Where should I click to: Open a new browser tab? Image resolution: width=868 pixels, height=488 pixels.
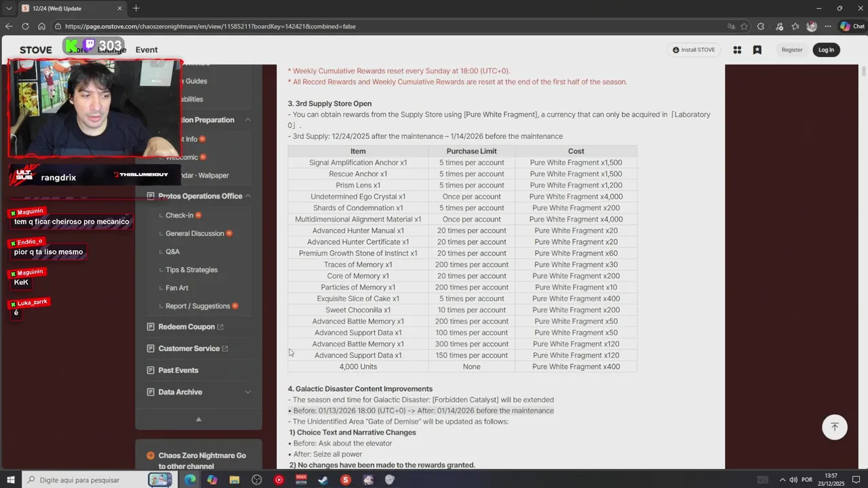136,8
